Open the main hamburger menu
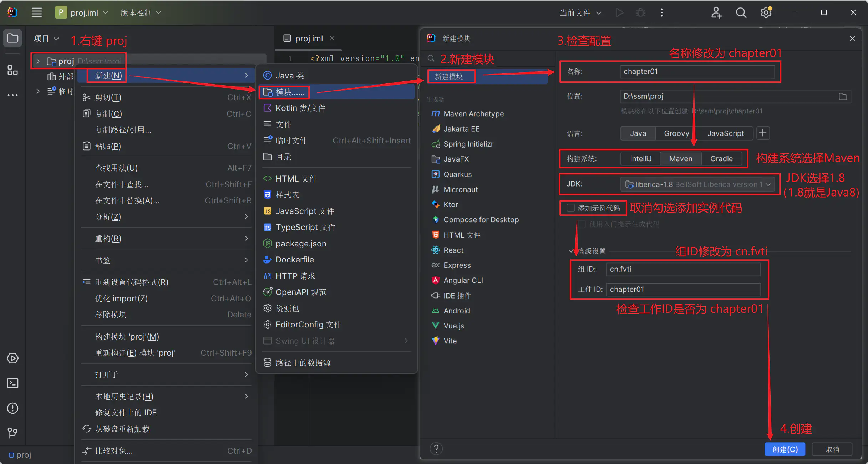Viewport: 868px width, 464px height. [x=37, y=12]
